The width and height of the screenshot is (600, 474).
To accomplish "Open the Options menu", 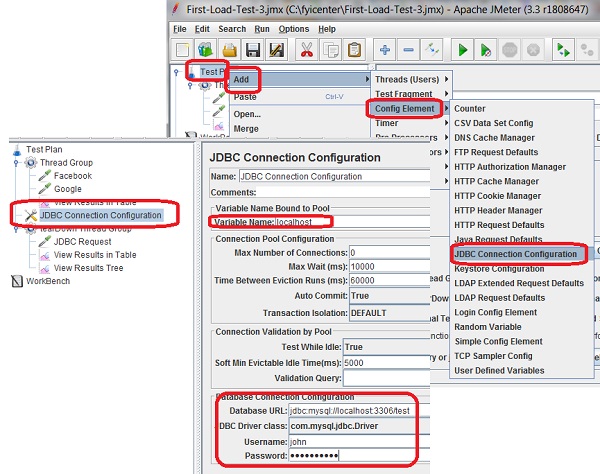I will tap(293, 29).
